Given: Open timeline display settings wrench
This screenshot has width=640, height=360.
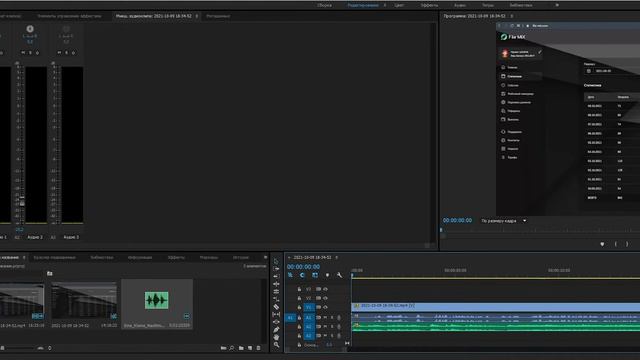Looking at the screenshot, I should tap(340, 275).
